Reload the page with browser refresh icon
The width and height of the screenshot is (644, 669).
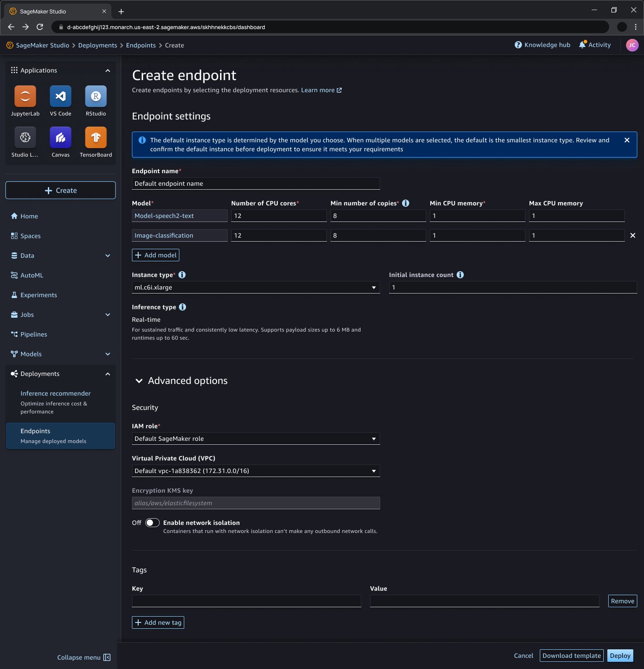click(x=40, y=27)
